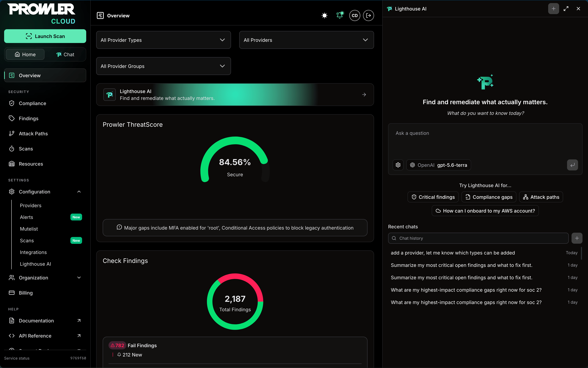The image size is (588, 368).
Task: Open API Reference external link
Action: (x=45, y=336)
